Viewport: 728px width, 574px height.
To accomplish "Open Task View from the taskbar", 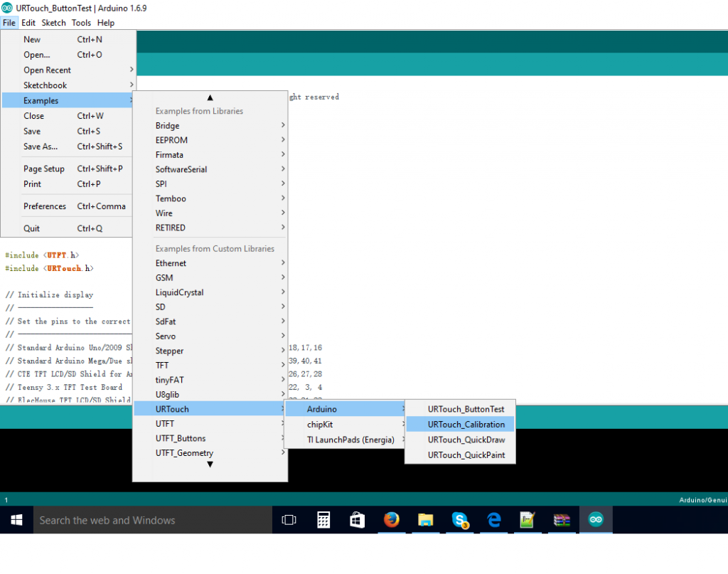I will point(289,520).
